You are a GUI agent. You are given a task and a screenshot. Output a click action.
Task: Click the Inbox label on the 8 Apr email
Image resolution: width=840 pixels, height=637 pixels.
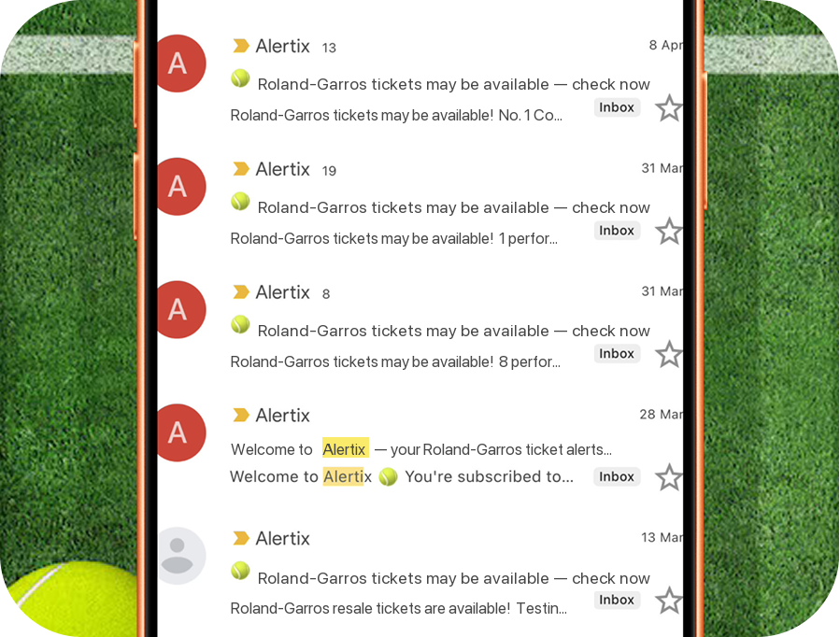pos(617,107)
